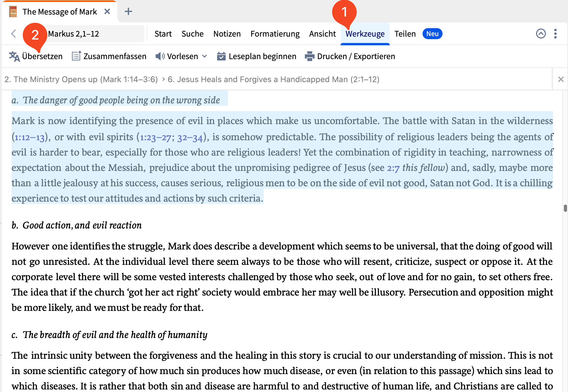The width and height of the screenshot is (568, 392).
Task: Click heading 'a. The danger of good people'
Action: coord(116,100)
